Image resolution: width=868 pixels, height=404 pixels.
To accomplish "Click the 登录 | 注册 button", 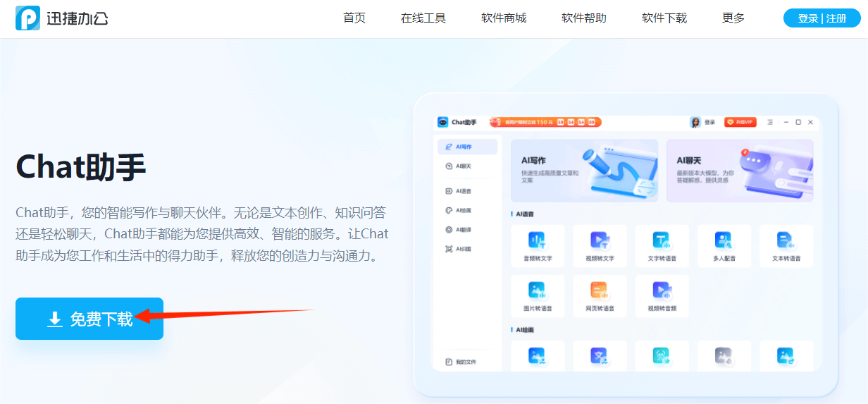I will (822, 18).
